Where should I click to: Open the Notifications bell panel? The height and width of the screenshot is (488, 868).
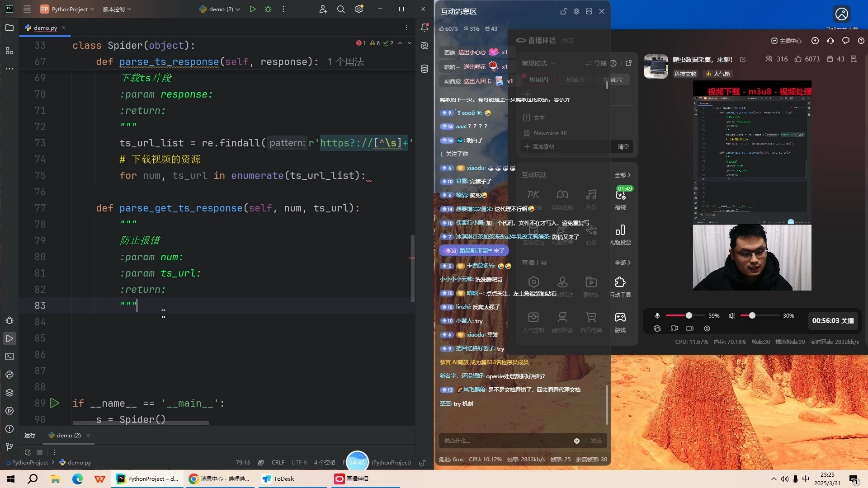(x=424, y=28)
